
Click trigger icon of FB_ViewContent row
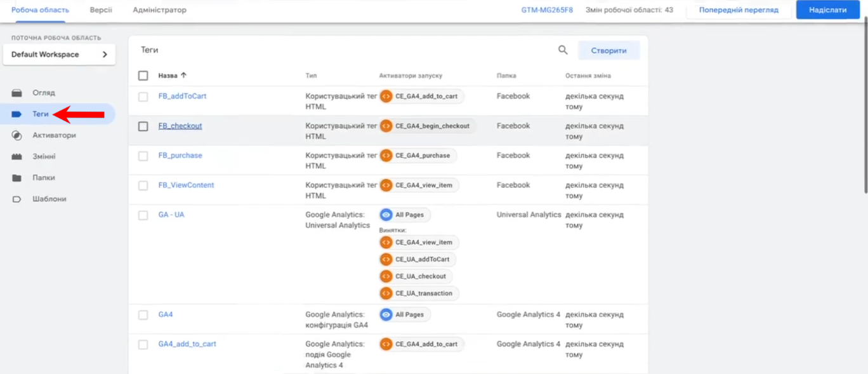(x=386, y=185)
